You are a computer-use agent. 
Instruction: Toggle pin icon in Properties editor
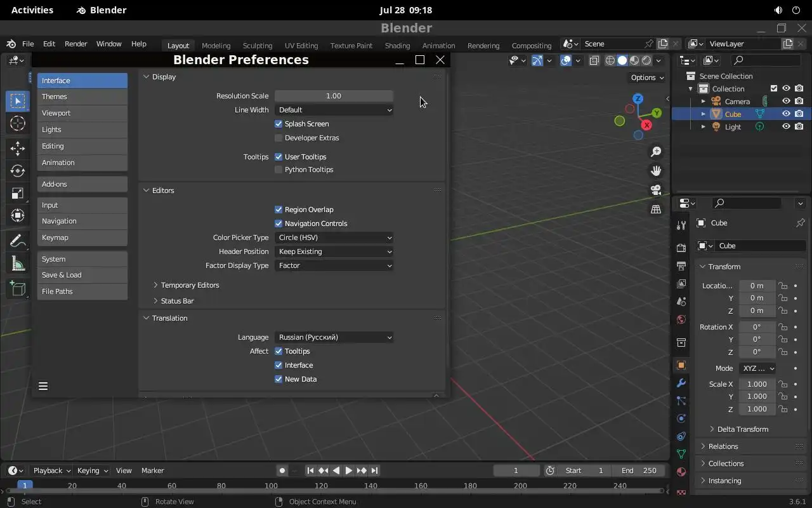click(x=800, y=223)
